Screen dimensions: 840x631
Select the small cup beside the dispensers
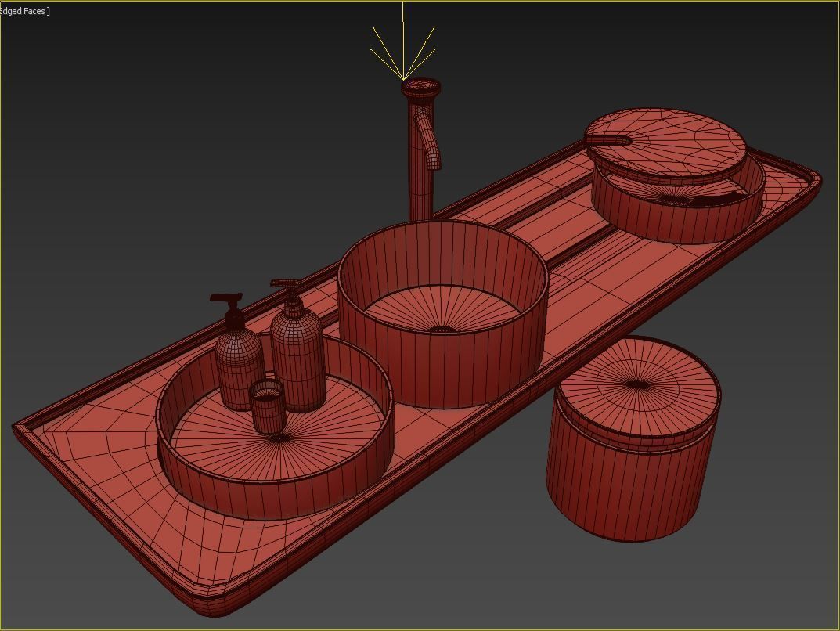tap(267, 406)
